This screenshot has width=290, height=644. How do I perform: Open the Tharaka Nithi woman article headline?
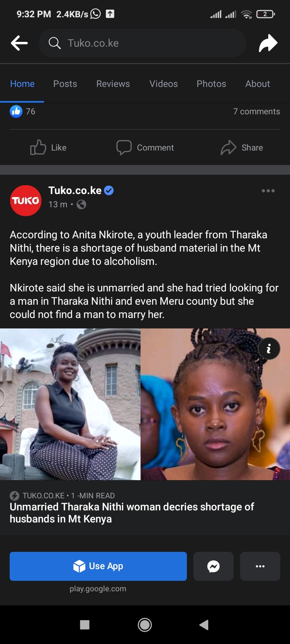coord(132,513)
